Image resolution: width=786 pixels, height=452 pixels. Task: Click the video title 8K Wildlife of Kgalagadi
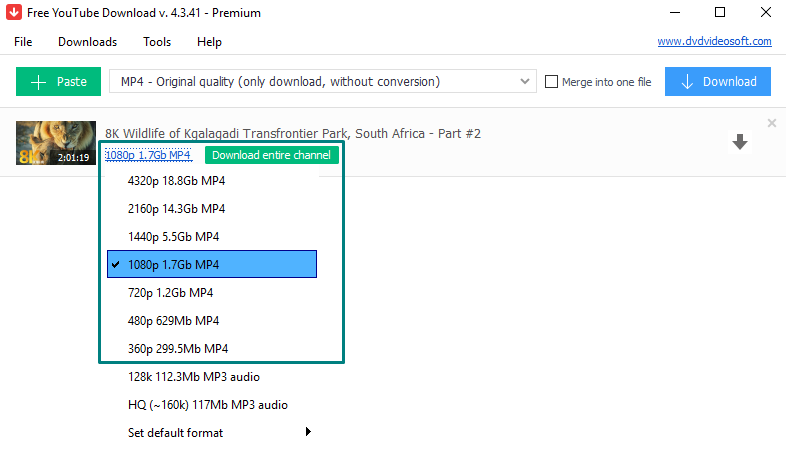click(x=293, y=133)
